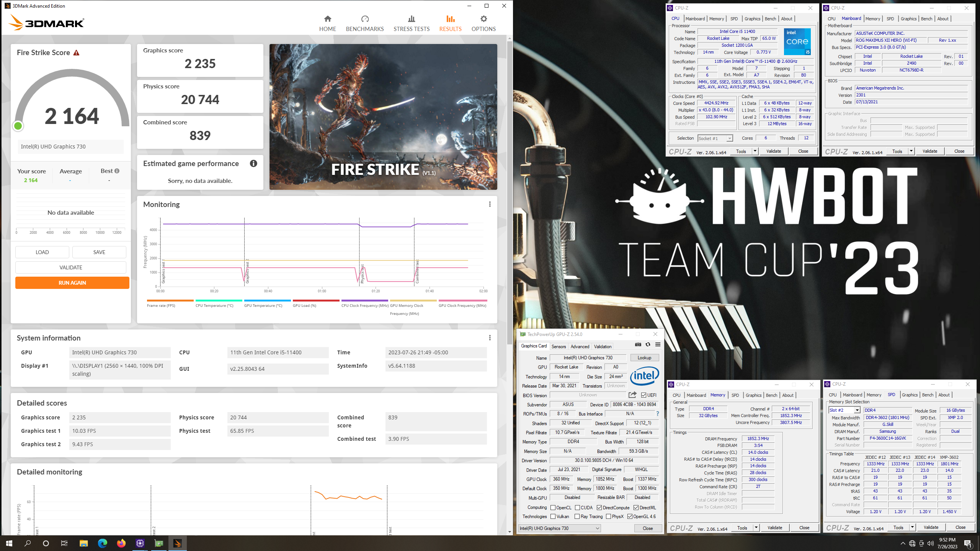Open notification center on taskbar
The width and height of the screenshot is (980, 551).
pos(968,543)
